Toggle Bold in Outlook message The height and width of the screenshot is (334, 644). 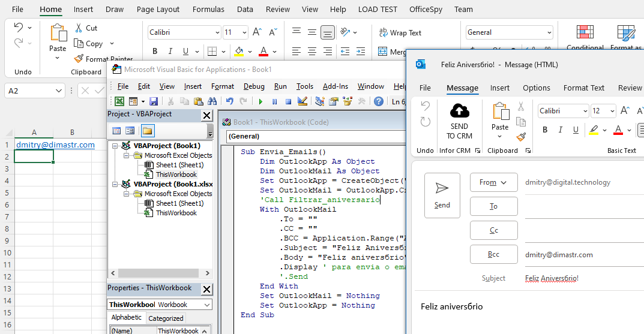click(545, 130)
